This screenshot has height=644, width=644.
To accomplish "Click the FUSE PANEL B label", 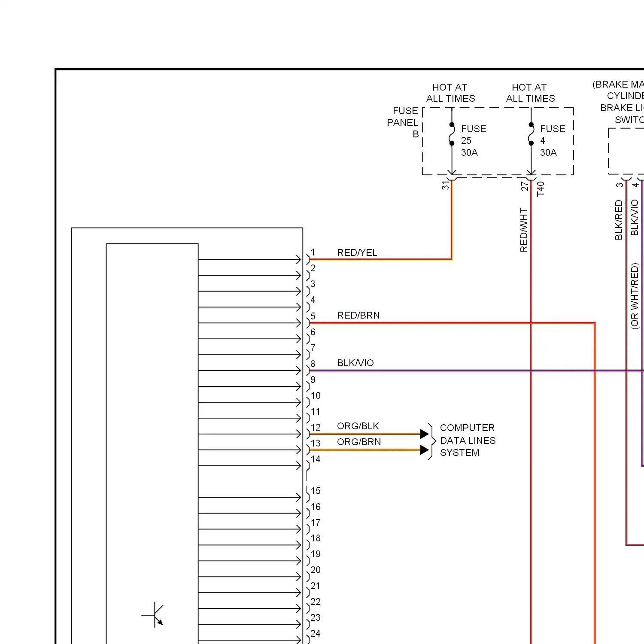I will (402, 122).
